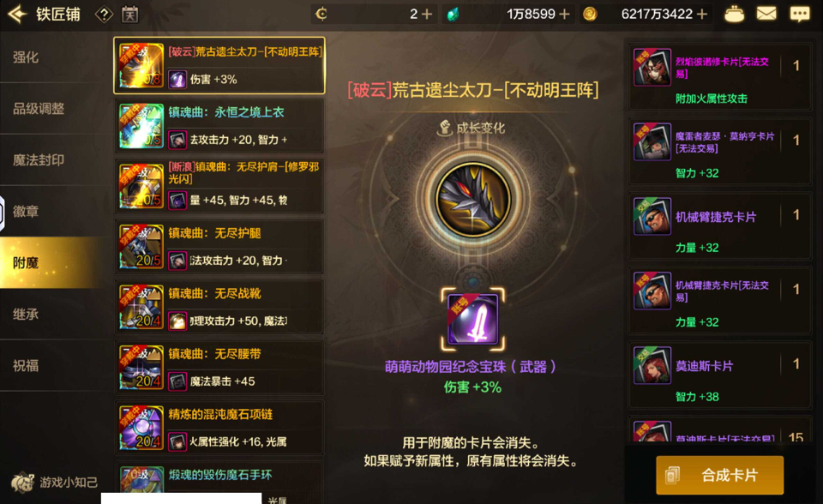This screenshot has height=504, width=823.
Task: Open the question mark help icon
Action: [x=104, y=15]
